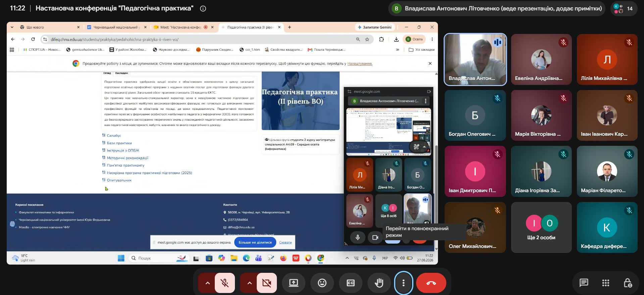
Task: Open a new browser tab
Action: point(290,27)
